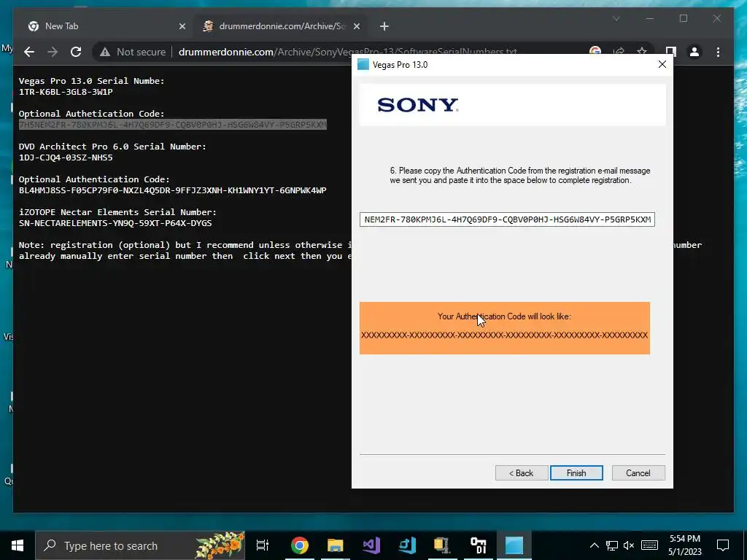Open the Chrome side panel icon
Image resolution: width=747 pixels, height=560 pixels.
point(671,52)
